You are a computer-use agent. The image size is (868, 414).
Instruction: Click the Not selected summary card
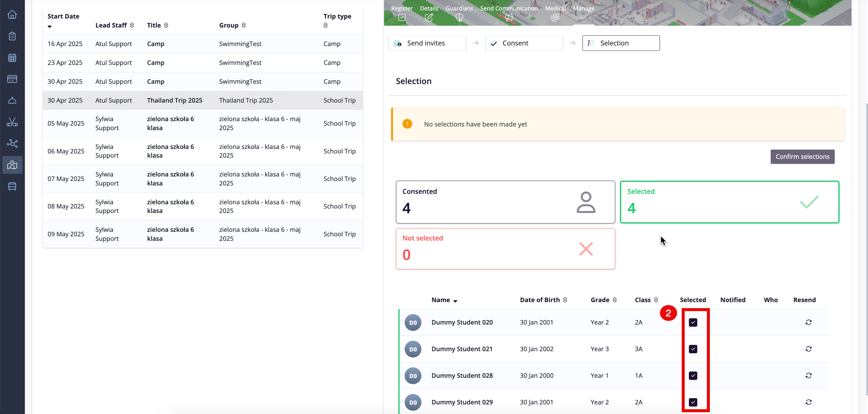coord(505,248)
